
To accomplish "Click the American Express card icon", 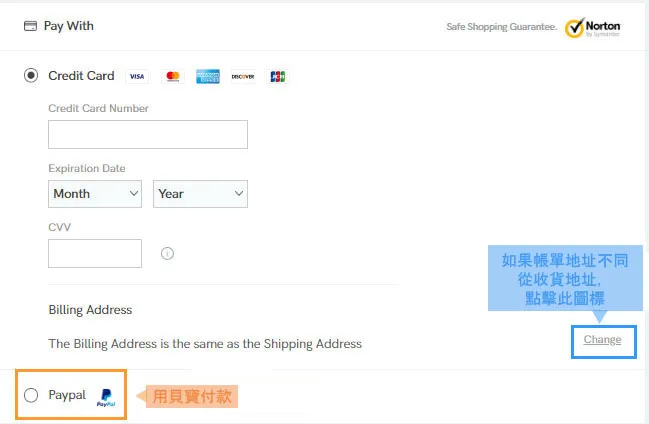I will coord(208,77).
